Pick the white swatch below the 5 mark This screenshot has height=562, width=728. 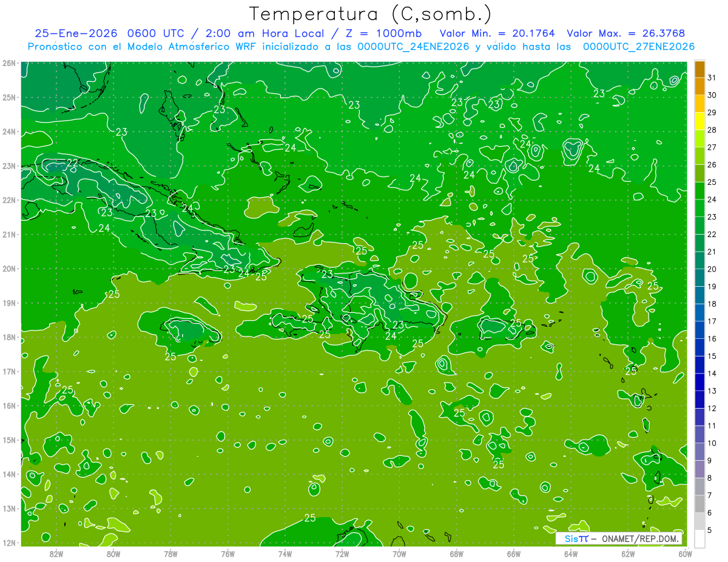click(x=699, y=538)
